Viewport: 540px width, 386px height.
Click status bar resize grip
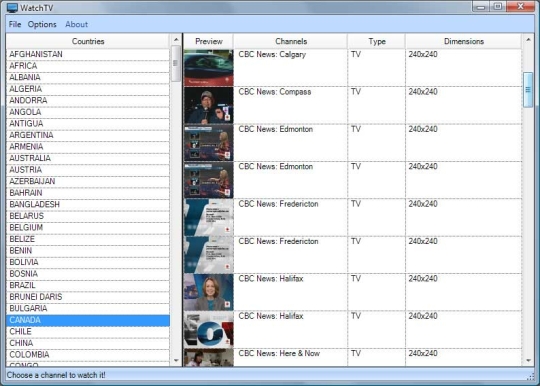531,377
